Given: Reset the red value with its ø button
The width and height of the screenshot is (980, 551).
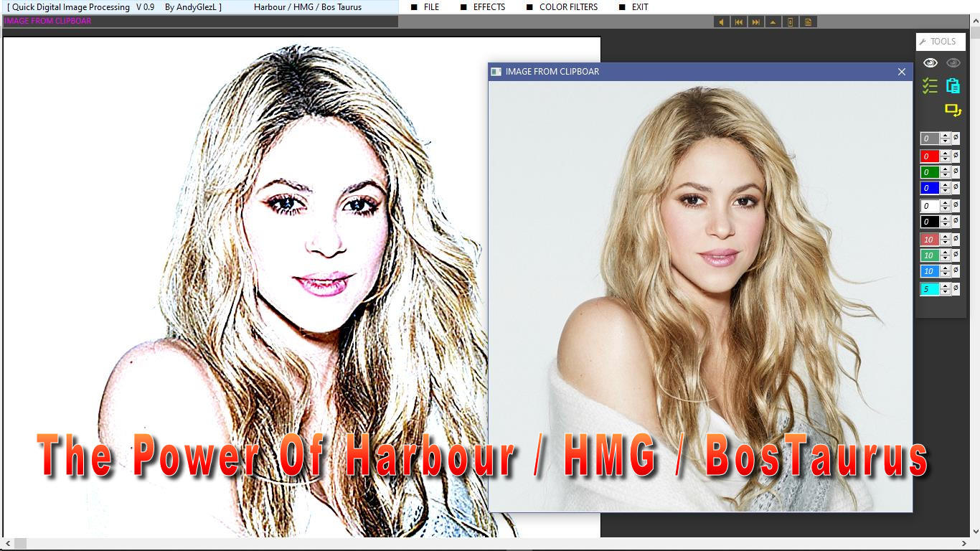Looking at the screenshot, I should [x=956, y=156].
